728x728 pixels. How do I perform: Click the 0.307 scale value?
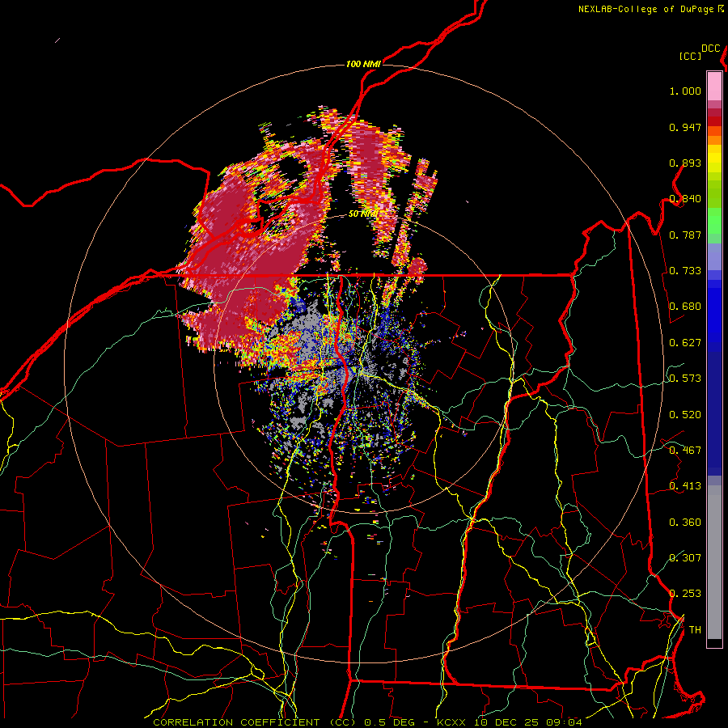tap(685, 557)
